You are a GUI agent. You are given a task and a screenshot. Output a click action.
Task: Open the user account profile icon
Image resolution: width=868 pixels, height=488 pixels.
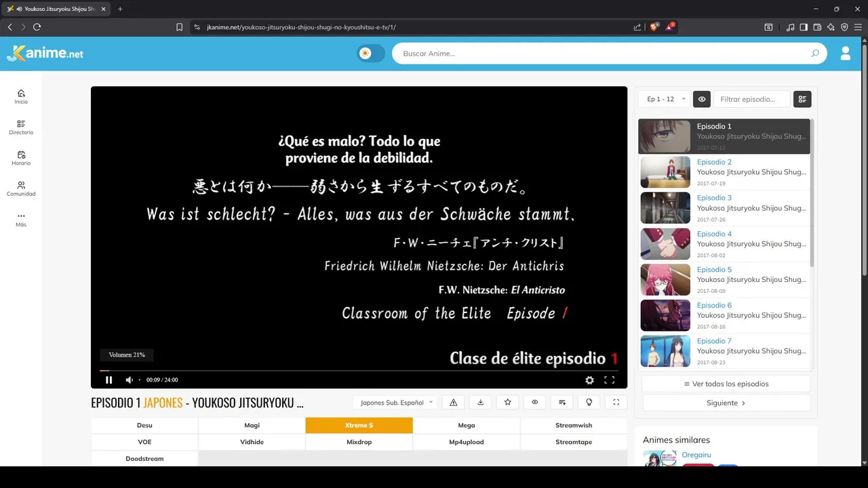tap(846, 54)
